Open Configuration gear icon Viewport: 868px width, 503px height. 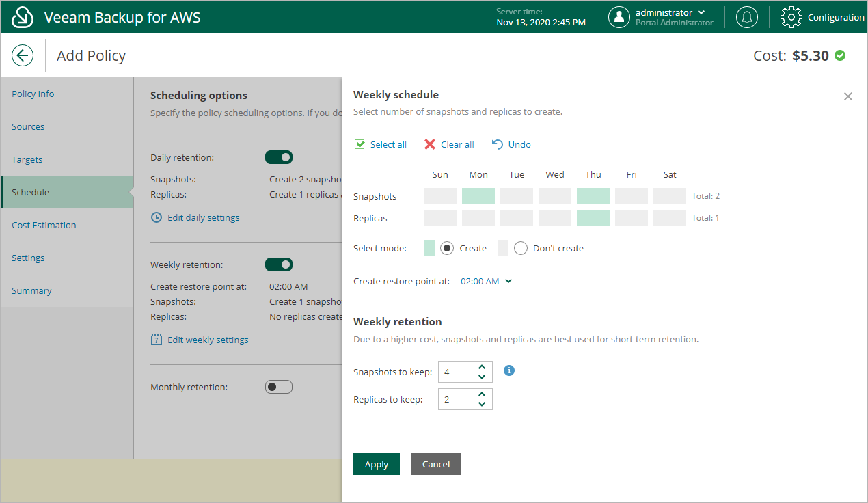pos(791,17)
